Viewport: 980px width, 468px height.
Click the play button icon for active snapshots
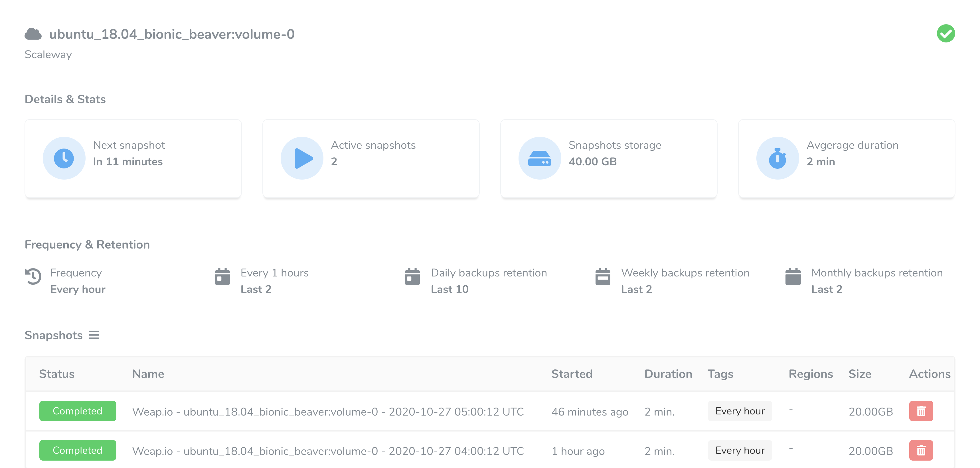pos(303,158)
